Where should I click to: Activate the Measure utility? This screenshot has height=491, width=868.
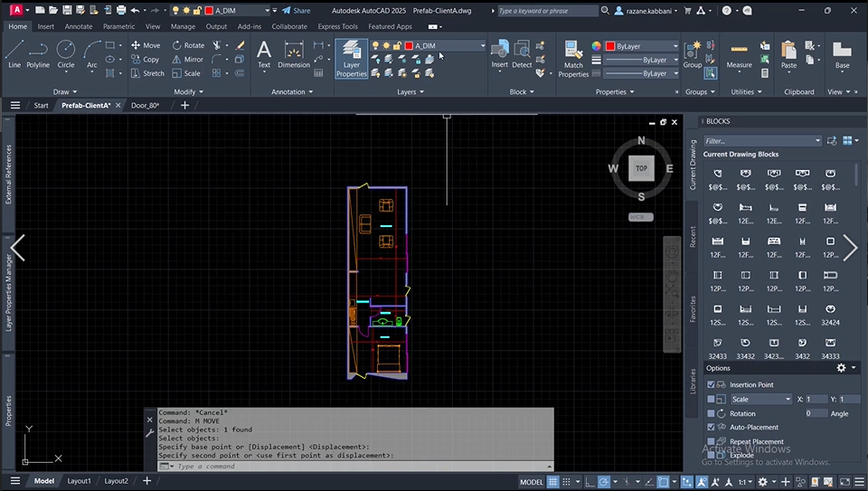(x=739, y=54)
